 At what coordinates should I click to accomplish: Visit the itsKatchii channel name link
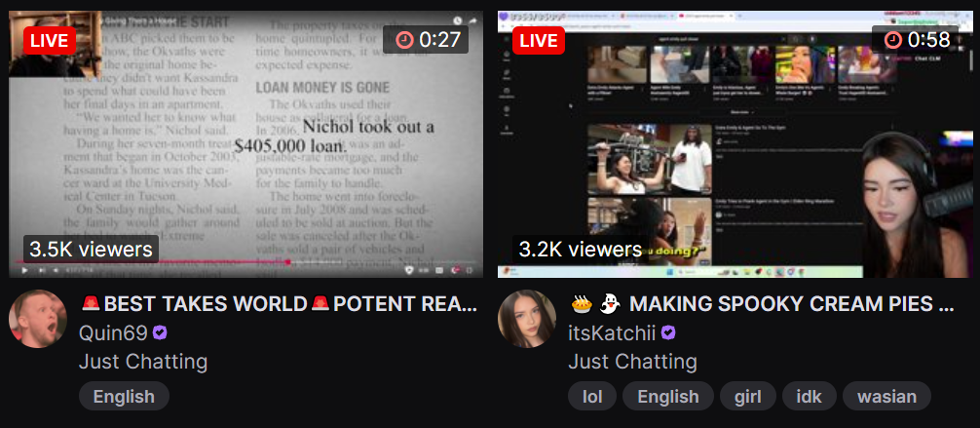pos(612,333)
